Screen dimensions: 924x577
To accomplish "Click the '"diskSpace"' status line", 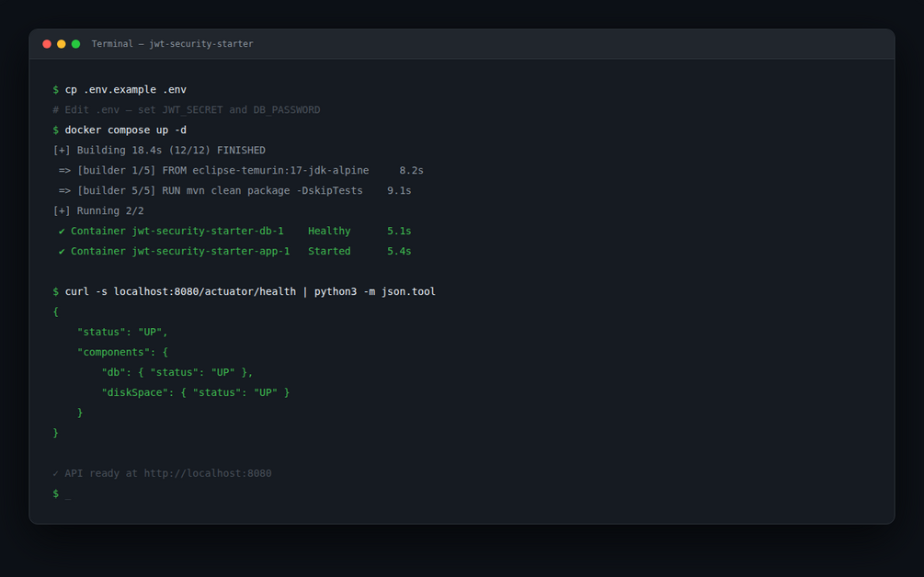I will [x=196, y=392].
